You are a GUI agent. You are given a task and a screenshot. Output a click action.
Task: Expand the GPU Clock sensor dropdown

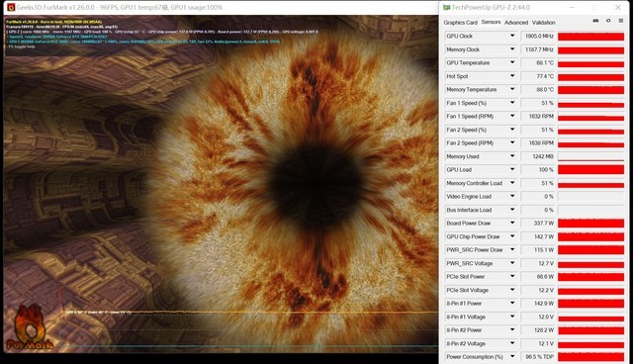[x=512, y=36]
